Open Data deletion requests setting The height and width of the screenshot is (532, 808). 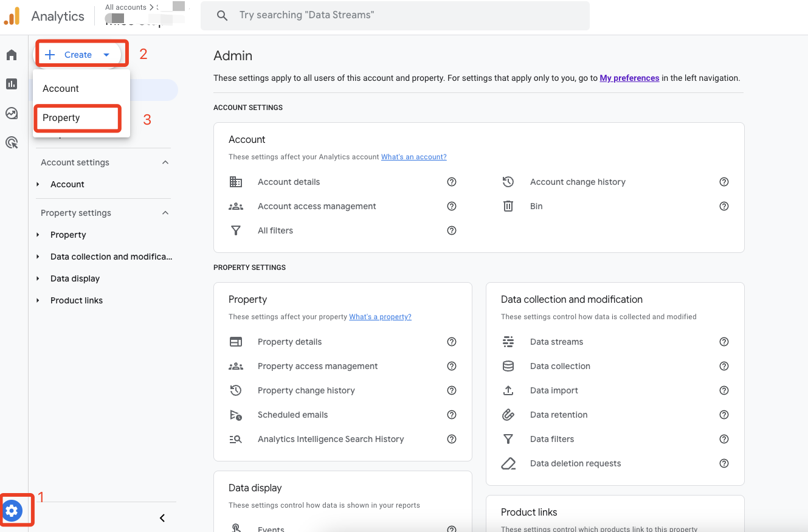pos(575,463)
